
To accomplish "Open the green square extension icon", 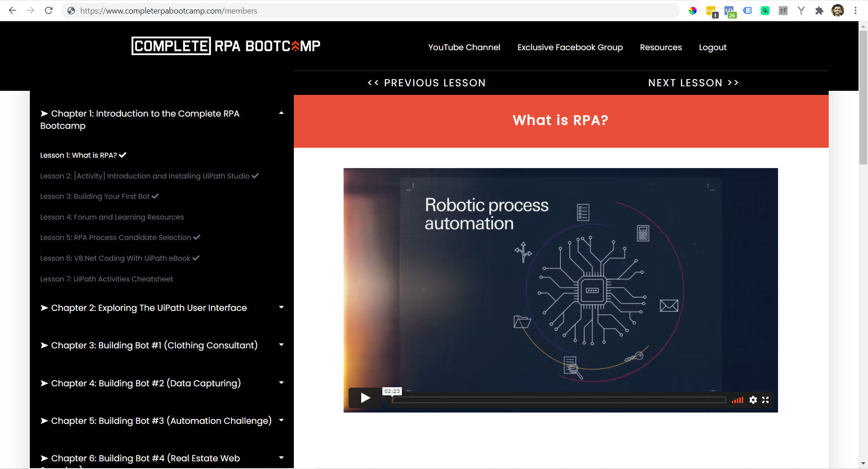I will [765, 10].
